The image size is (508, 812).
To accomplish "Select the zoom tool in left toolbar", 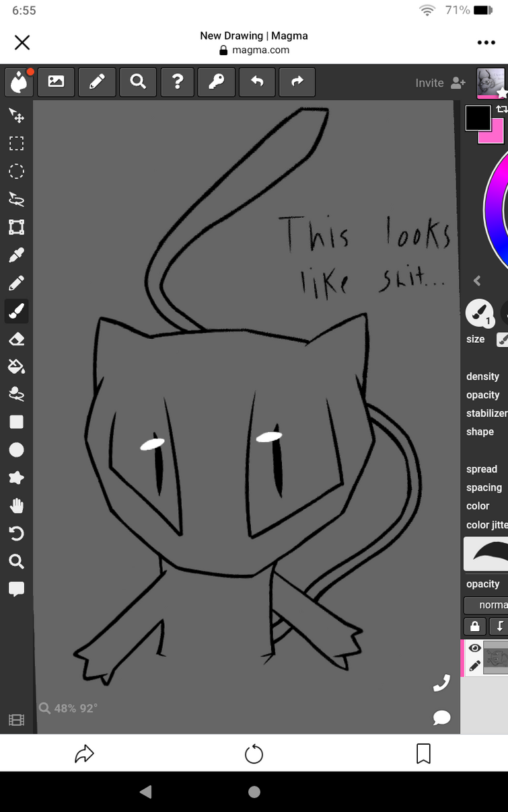I will [x=16, y=561].
